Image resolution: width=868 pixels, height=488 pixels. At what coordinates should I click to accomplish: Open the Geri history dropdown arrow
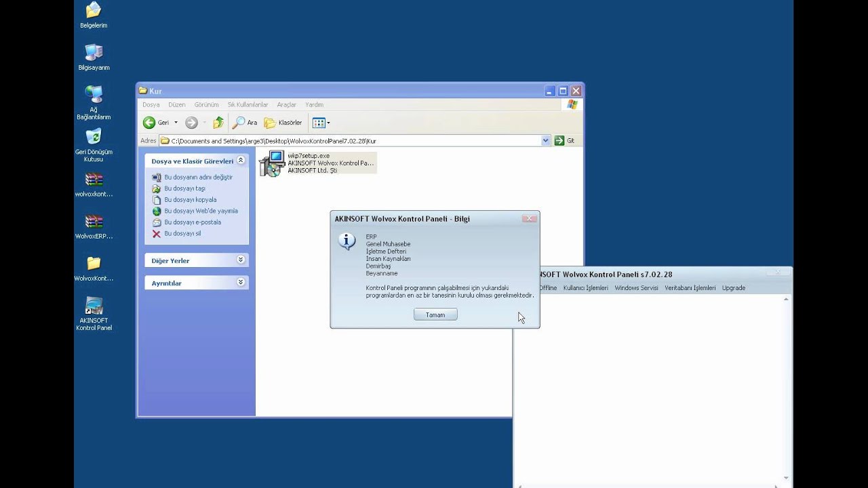pyautogui.click(x=176, y=123)
